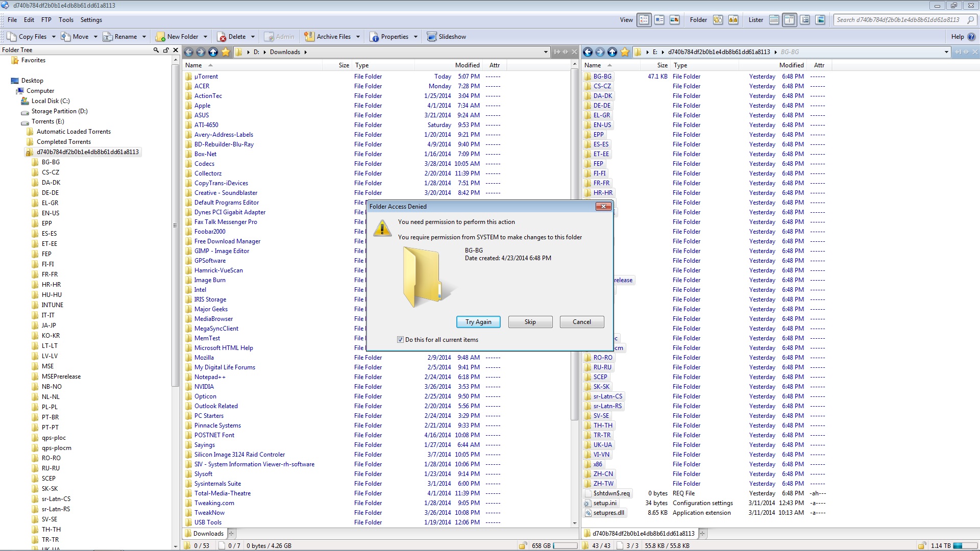980x551 pixels.
Task: Open favorites star in left pane
Action: click(226, 52)
